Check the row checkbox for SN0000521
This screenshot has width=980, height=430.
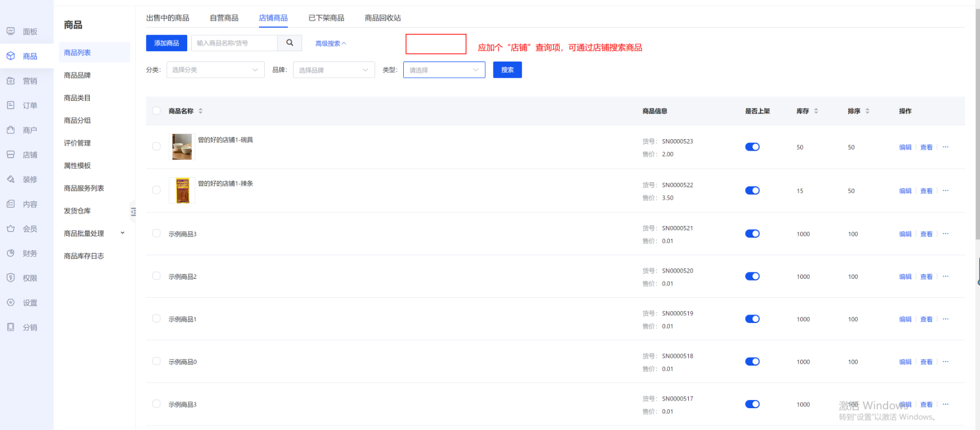[x=156, y=233]
